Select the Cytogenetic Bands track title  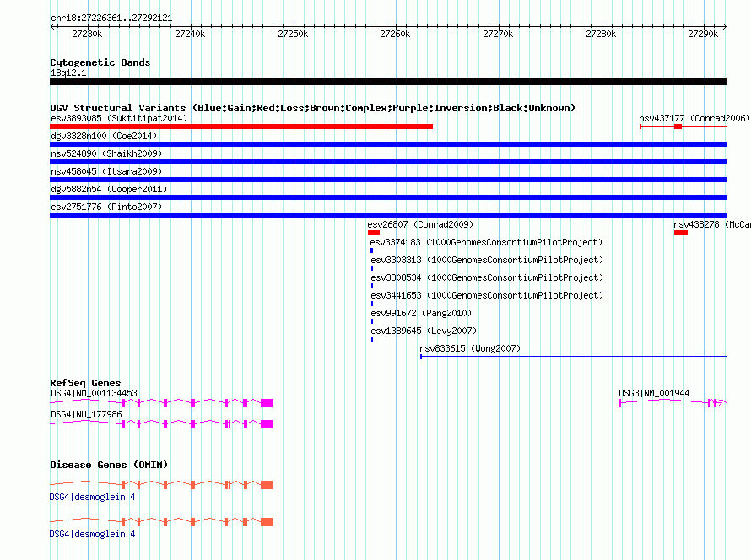(100, 62)
